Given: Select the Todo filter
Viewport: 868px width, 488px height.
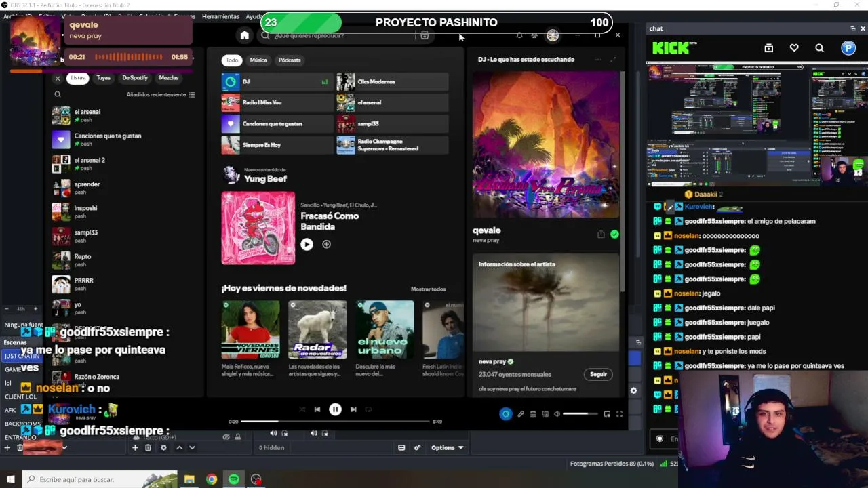Looking at the screenshot, I should (232, 60).
